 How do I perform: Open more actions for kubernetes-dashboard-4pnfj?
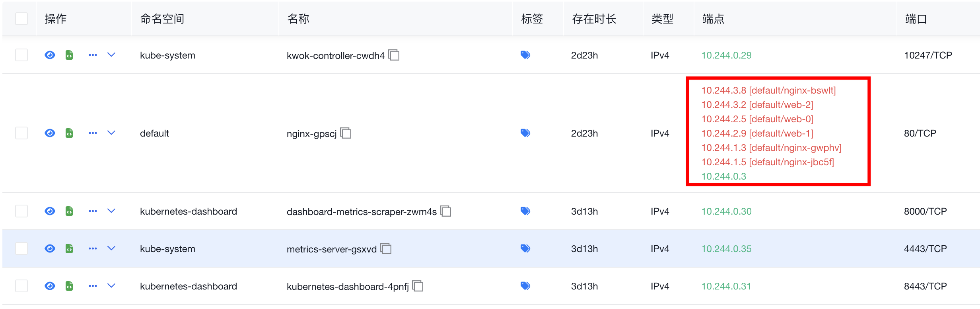[93, 286]
